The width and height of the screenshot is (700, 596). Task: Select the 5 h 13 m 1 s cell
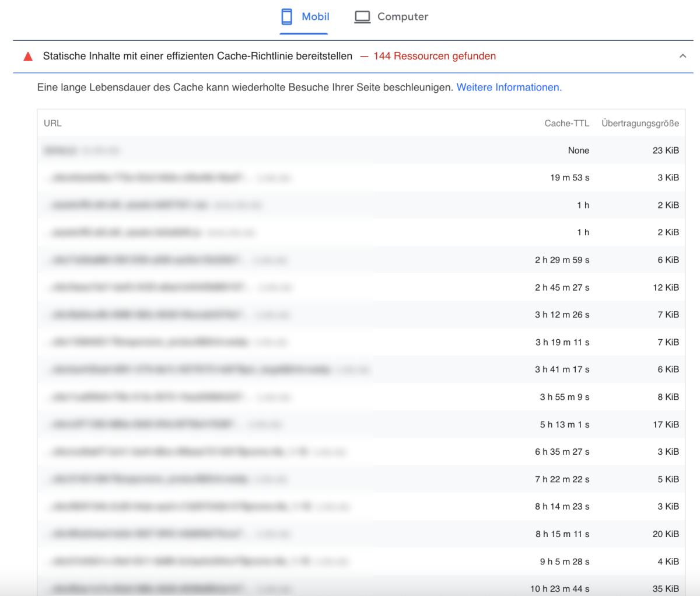[x=565, y=424]
